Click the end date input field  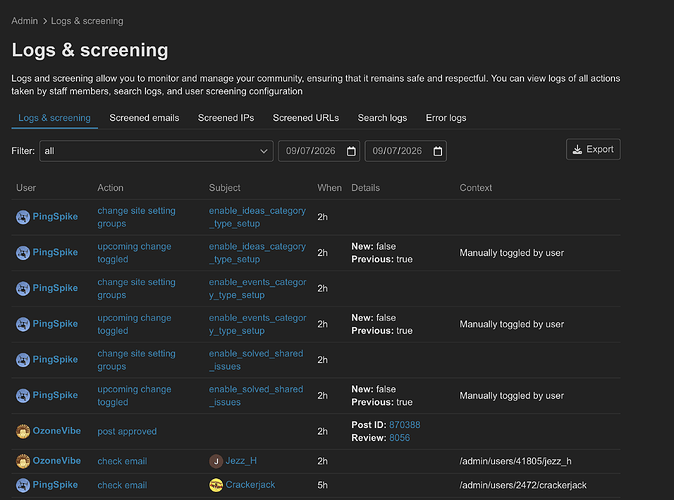tap(405, 151)
